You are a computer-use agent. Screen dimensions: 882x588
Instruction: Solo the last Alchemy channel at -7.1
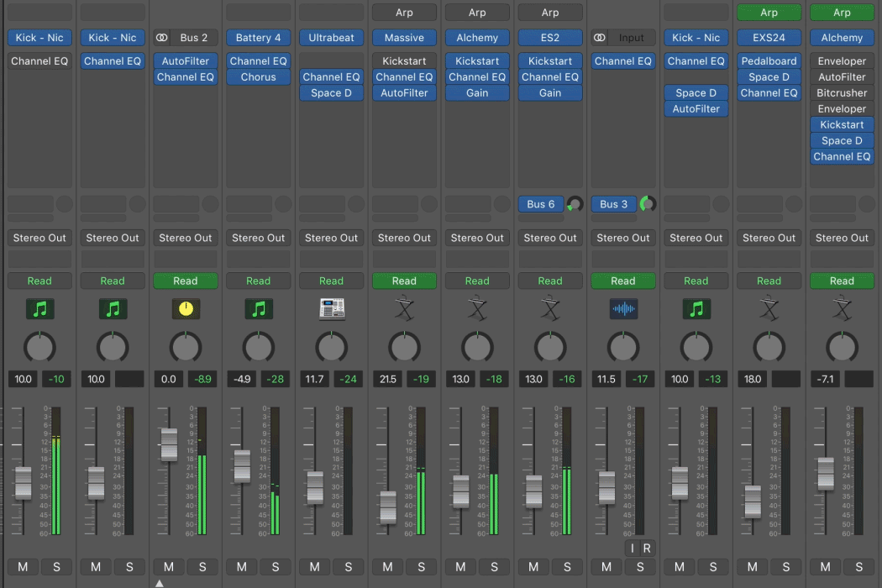859,567
